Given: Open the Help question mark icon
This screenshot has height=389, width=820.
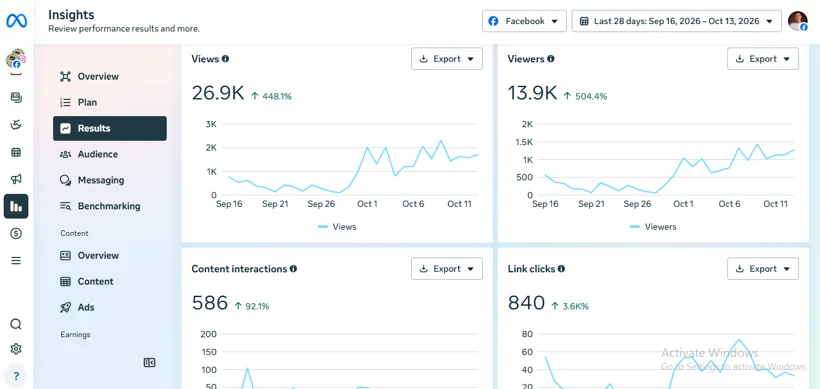Looking at the screenshot, I should click(x=16, y=375).
